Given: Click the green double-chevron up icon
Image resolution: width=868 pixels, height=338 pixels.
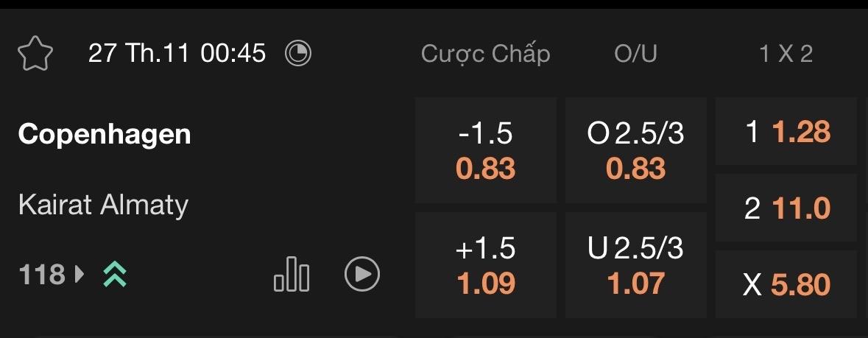Looking at the screenshot, I should tap(115, 275).
